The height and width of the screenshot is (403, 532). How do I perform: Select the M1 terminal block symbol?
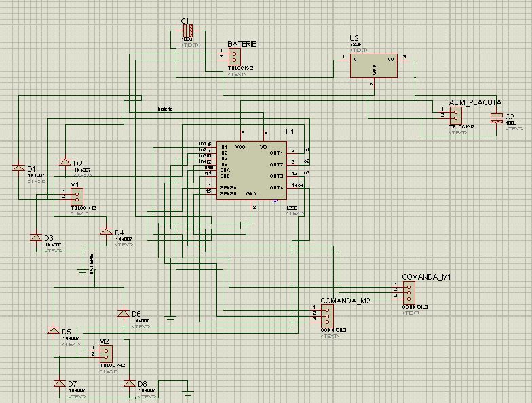[77, 197]
